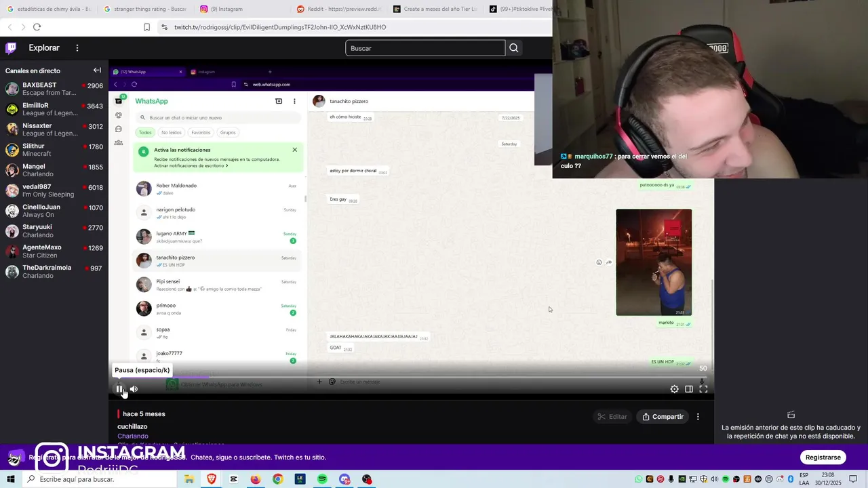
Task: Click the Registrarse button
Action: (823, 457)
